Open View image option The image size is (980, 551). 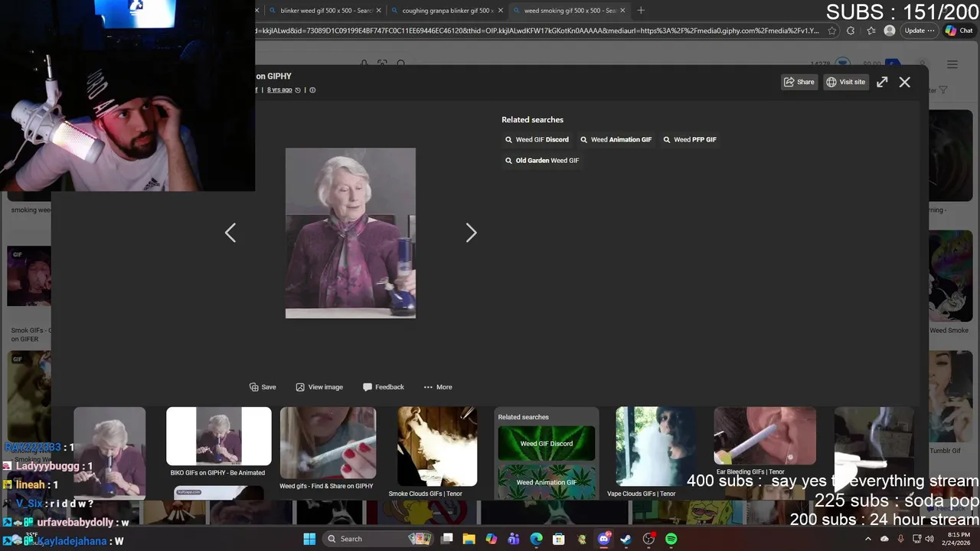[x=319, y=387]
